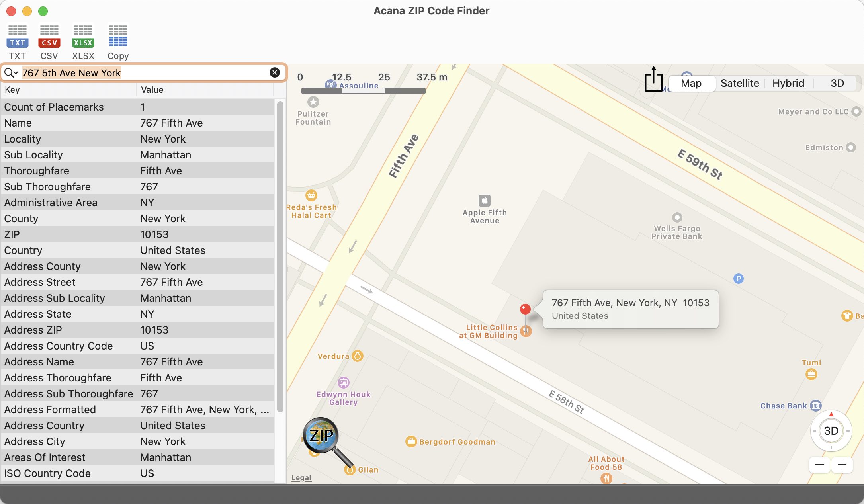Image resolution: width=864 pixels, height=504 pixels.
Task: Select the Locality row
Action: point(137,139)
